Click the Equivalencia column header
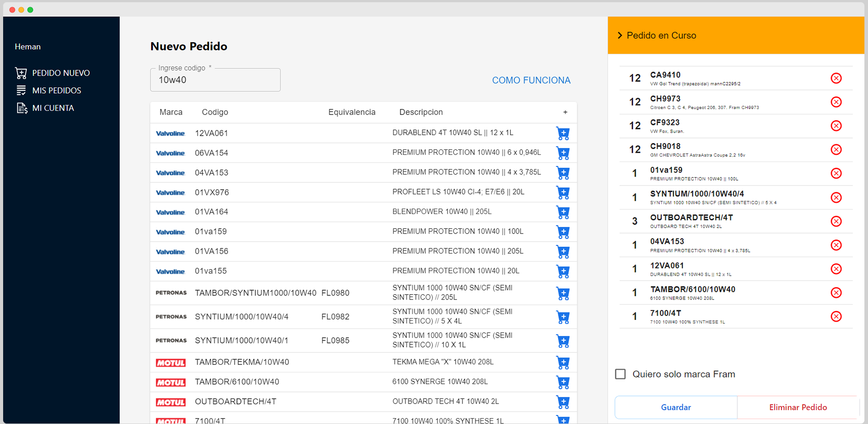868x424 pixels. click(352, 112)
